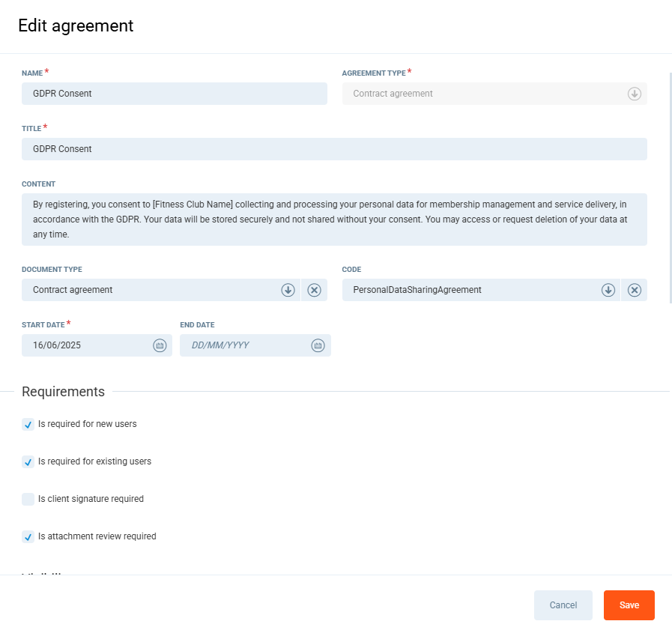The height and width of the screenshot is (639, 672).
Task: Click the End Date DD/MM/YYYY field
Action: coord(240,345)
